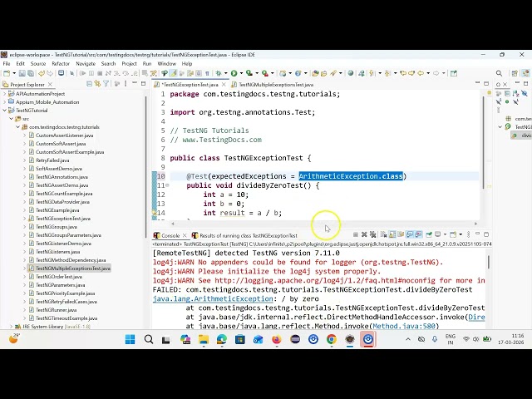This screenshot has height=399, width=532.
Task: Open File Explorer from the taskbar
Action: [x=204, y=339]
